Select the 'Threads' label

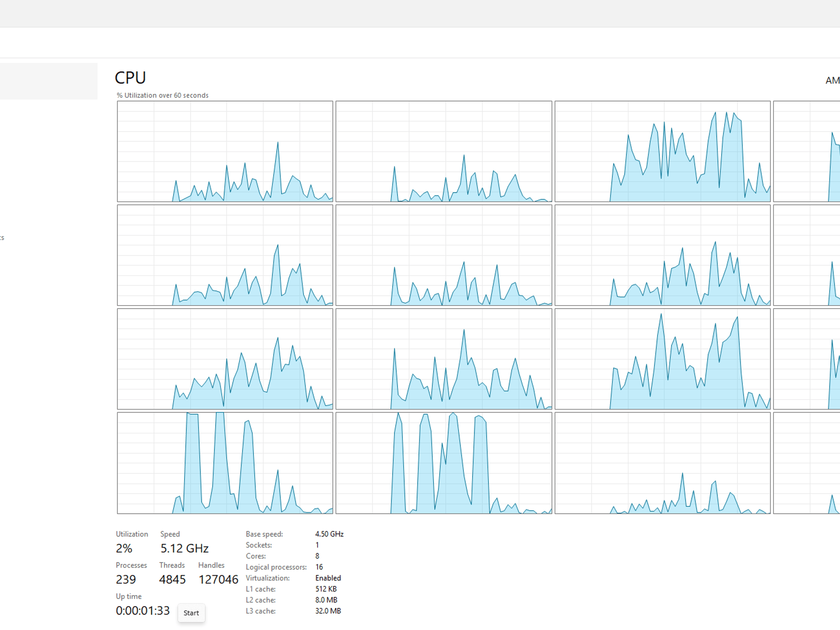[x=172, y=565]
